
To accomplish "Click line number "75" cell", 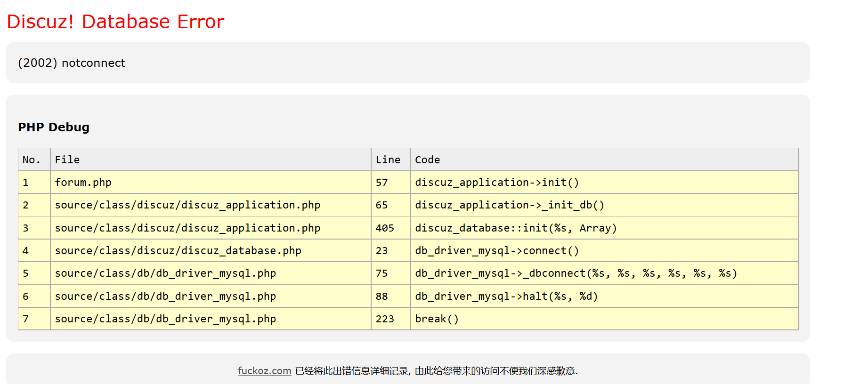I will [391, 273].
